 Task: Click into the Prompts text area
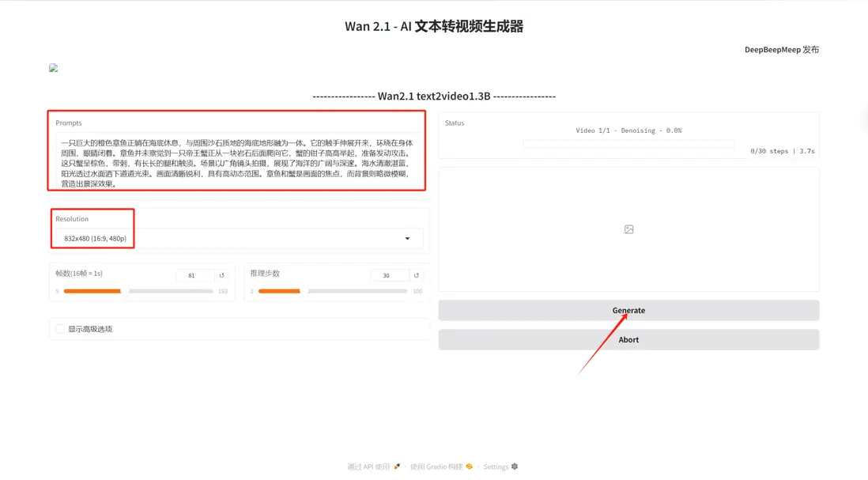click(x=237, y=163)
